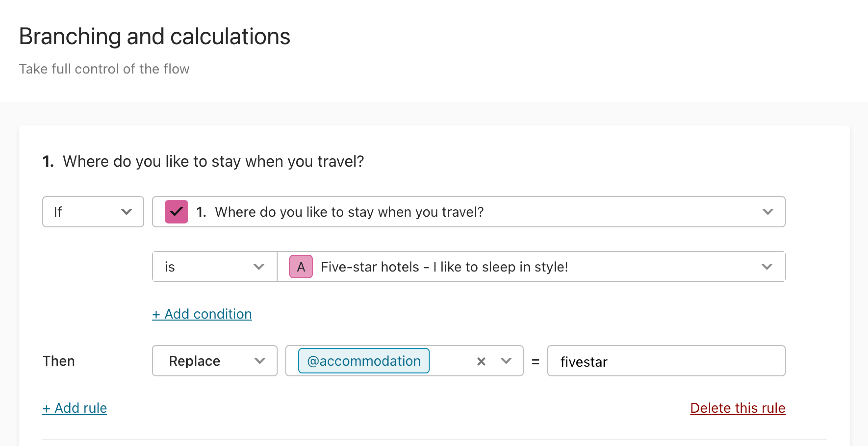Open the Replace action dropdown
Screen dimensions: 868x446
tap(215, 361)
